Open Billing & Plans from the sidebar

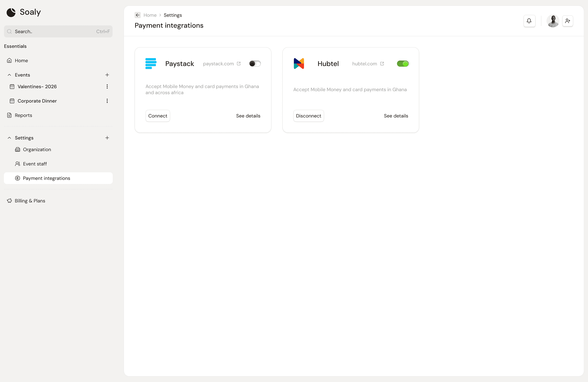click(29, 201)
